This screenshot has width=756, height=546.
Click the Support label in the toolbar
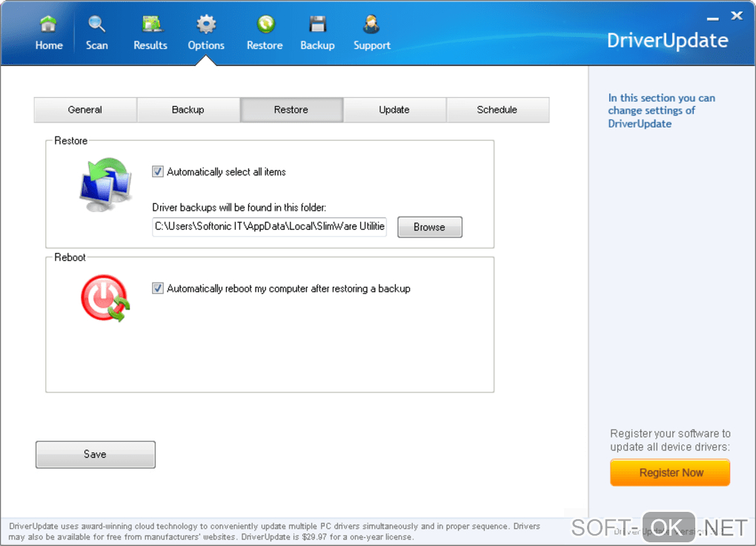pyautogui.click(x=372, y=45)
